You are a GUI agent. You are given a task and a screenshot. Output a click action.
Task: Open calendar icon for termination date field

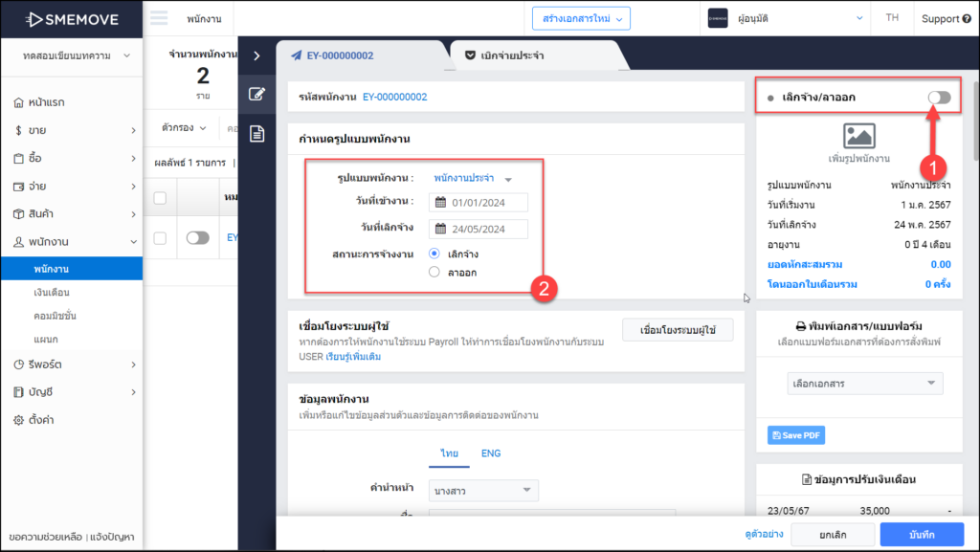(x=440, y=229)
